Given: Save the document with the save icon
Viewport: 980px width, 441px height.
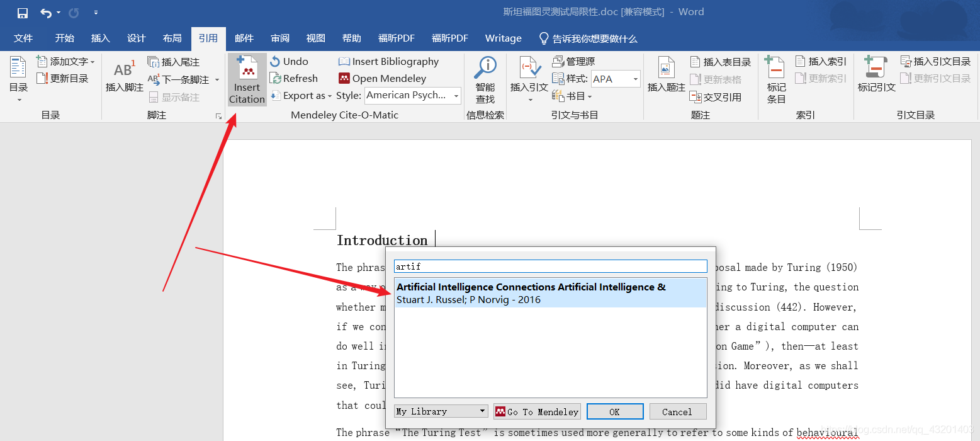Looking at the screenshot, I should pyautogui.click(x=23, y=13).
